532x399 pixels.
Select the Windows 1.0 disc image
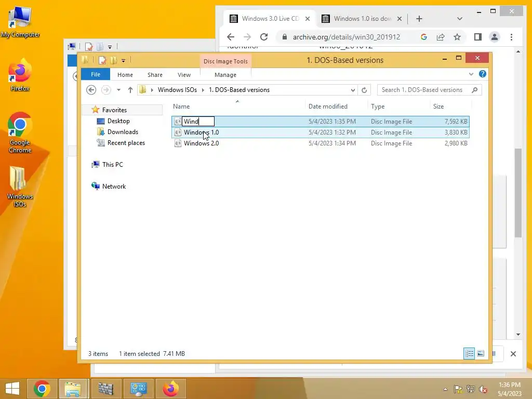pyautogui.click(x=320, y=132)
